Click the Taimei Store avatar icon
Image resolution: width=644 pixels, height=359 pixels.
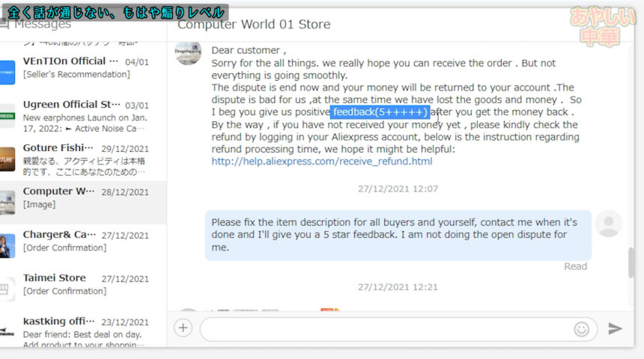click(7, 289)
